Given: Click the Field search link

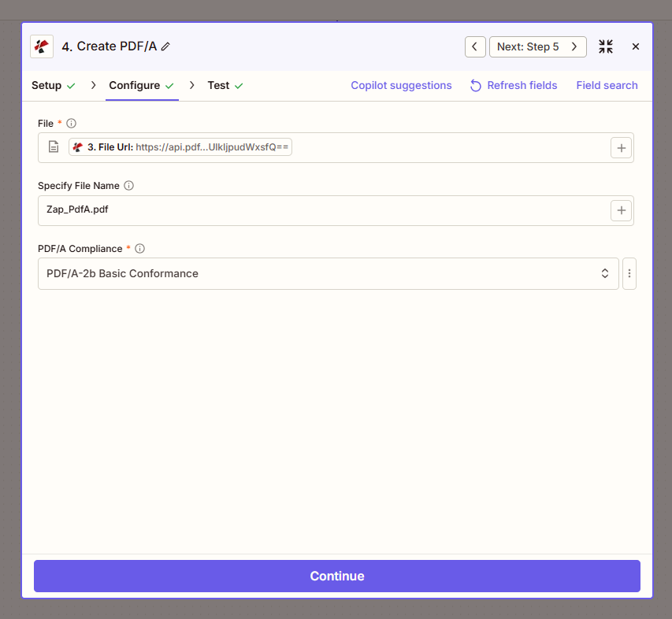Looking at the screenshot, I should click(x=607, y=85).
